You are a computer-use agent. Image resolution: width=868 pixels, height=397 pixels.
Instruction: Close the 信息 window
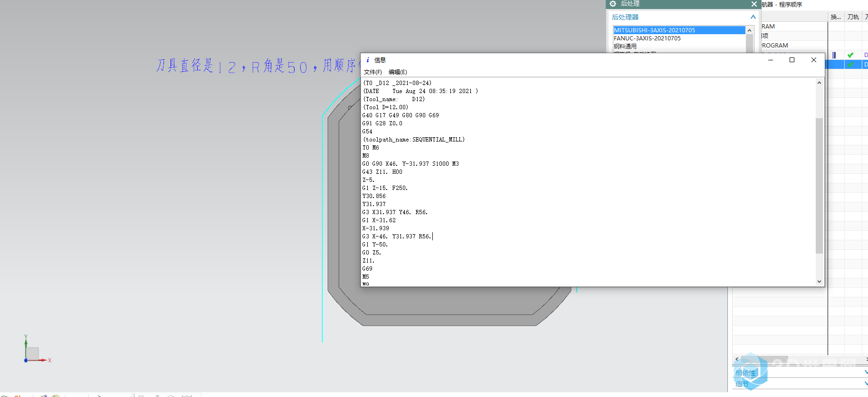tap(814, 60)
